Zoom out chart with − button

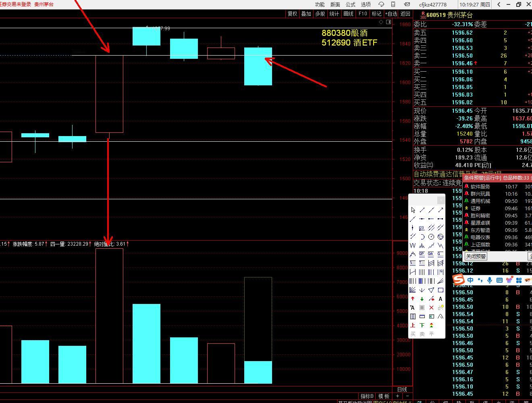click(x=407, y=396)
